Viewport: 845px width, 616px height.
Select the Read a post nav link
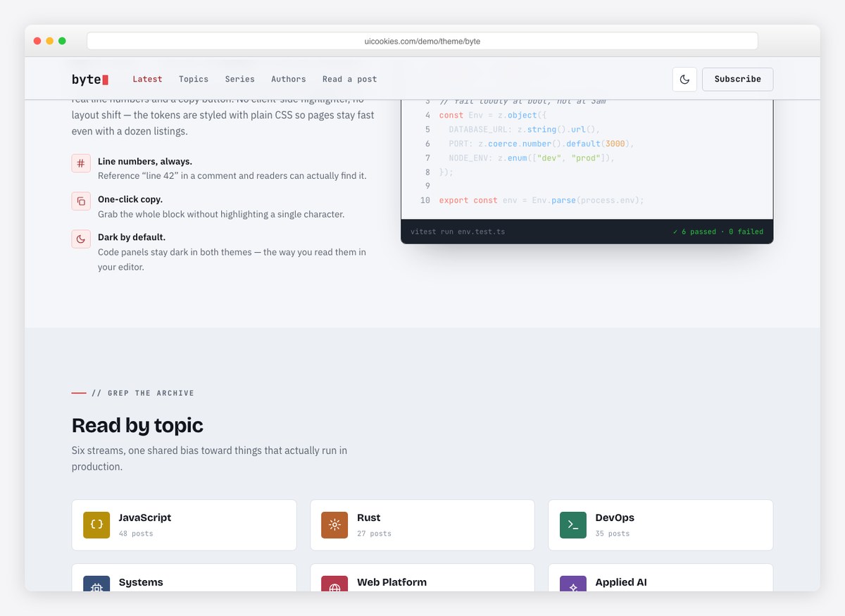pyautogui.click(x=350, y=79)
